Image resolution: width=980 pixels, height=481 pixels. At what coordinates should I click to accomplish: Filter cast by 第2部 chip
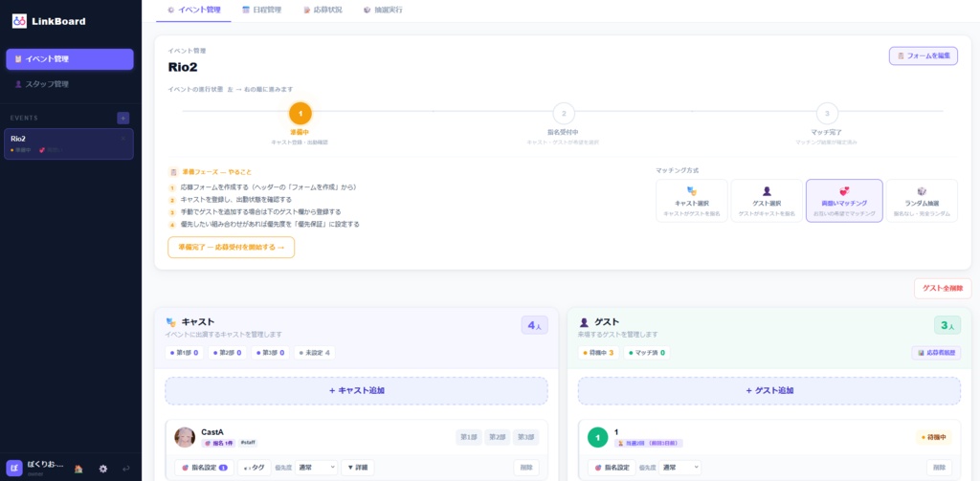coord(228,353)
